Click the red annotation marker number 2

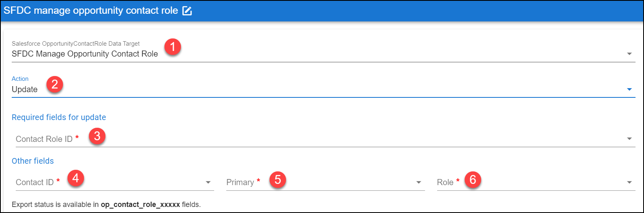[x=55, y=85]
